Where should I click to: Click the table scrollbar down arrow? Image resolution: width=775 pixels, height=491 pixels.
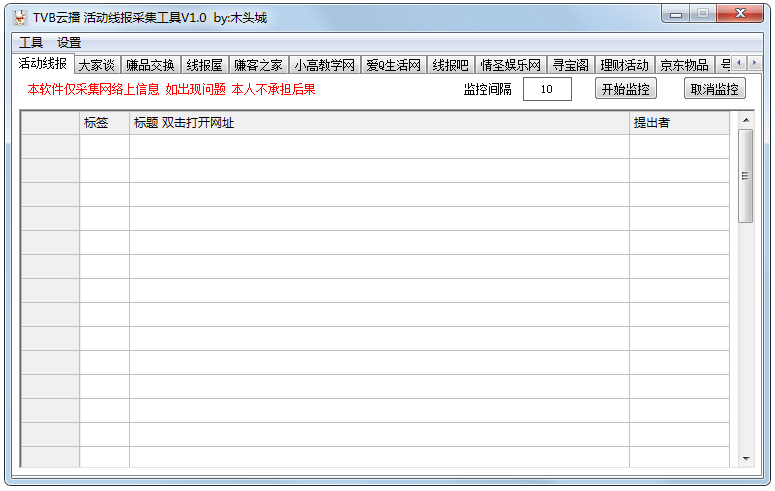(745, 458)
